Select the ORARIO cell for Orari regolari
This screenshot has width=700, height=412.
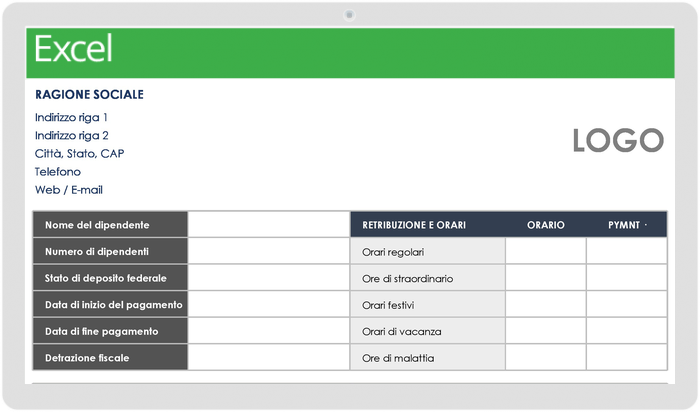(x=545, y=251)
